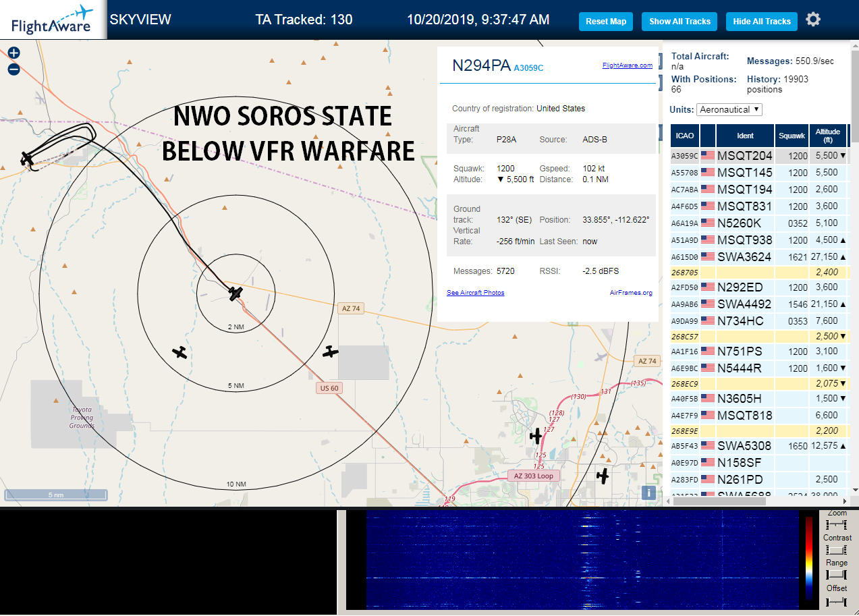Click the US flag in N5260K row
The width and height of the screenshot is (859, 616).
pyautogui.click(x=708, y=223)
